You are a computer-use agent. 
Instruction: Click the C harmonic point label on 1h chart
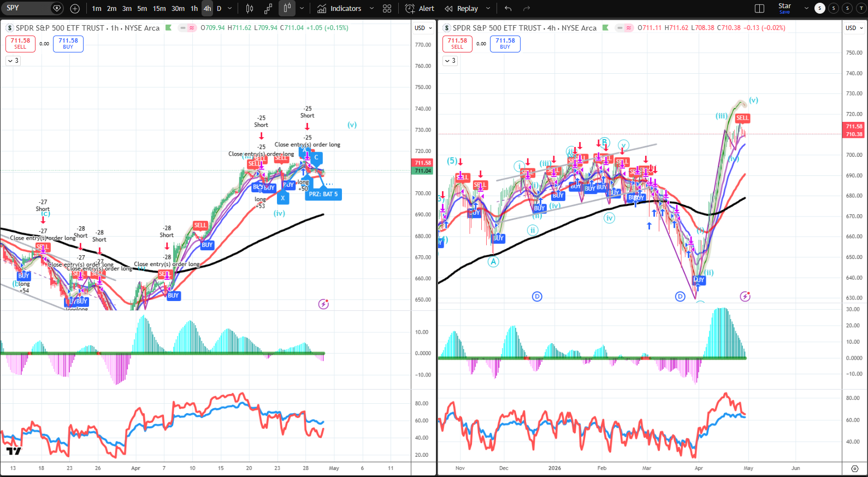pos(316,157)
